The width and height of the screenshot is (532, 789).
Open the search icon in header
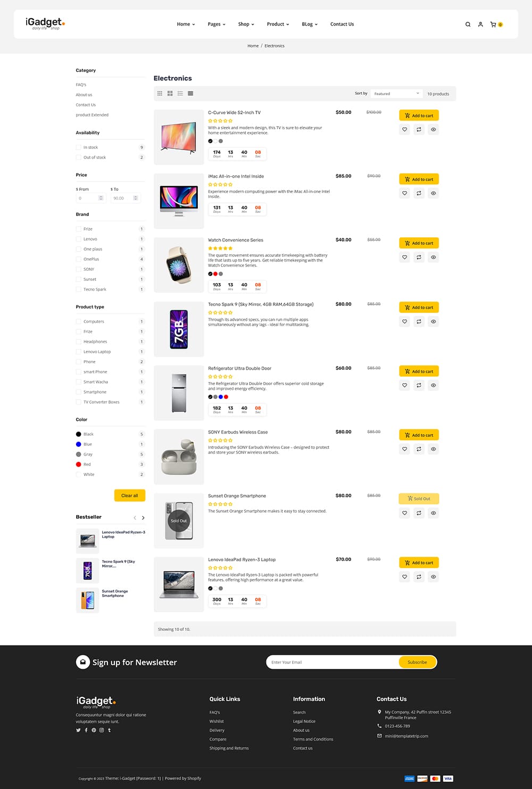point(468,24)
